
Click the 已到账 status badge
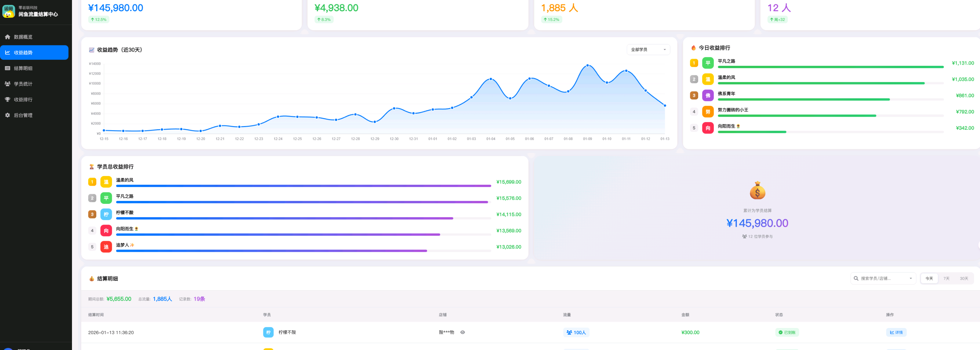pyautogui.click(x=787, y=332)
